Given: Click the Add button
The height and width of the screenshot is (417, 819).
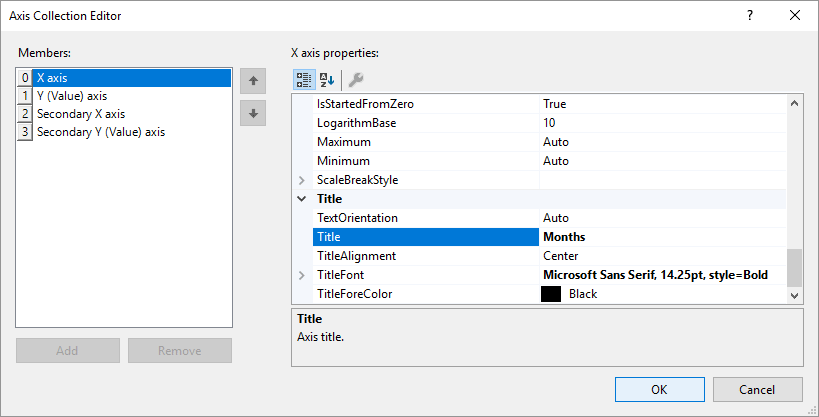Looking at the screenshot, I should pos(68,351).
